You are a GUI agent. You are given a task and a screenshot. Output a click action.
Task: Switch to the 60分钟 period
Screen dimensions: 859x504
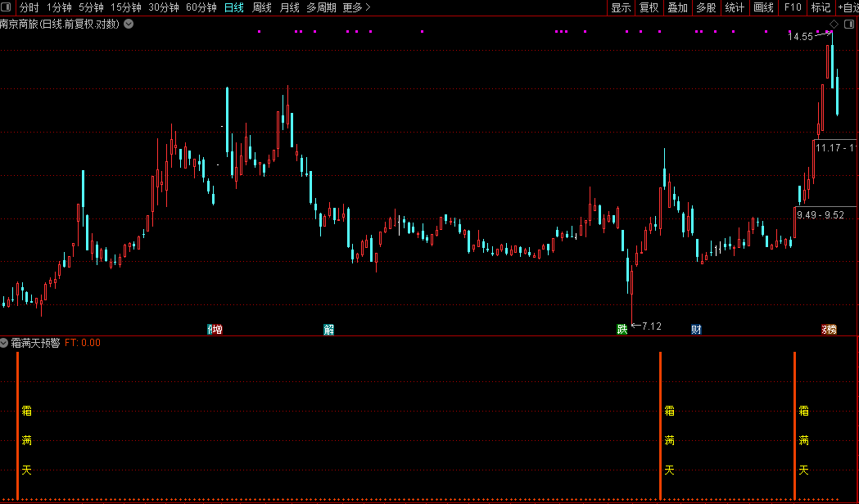pyautogui.click(x=201, y=7)
